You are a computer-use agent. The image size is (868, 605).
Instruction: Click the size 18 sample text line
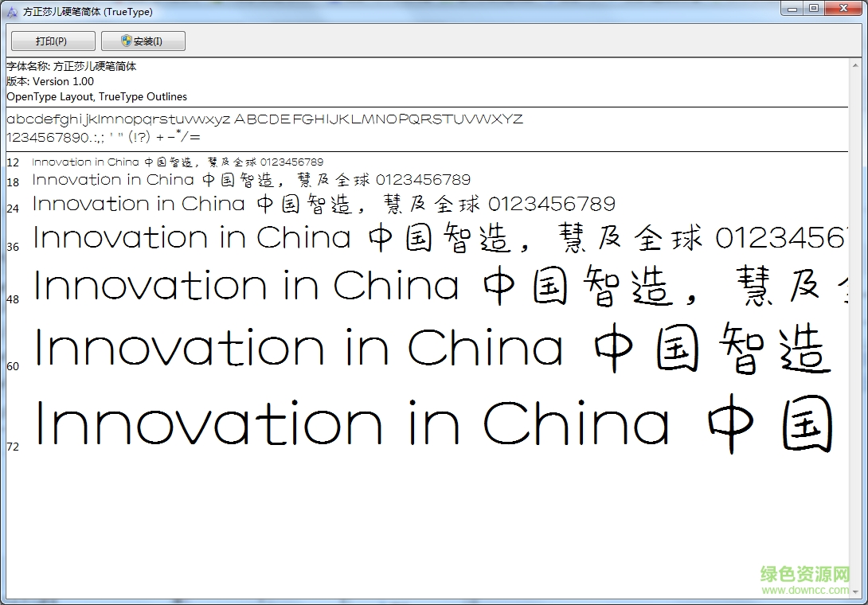[252, 180]
